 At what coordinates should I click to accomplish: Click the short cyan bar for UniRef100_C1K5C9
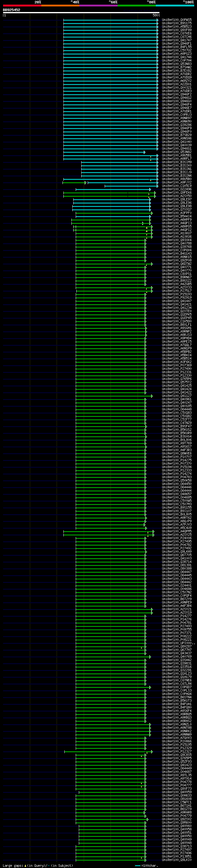point(131,186)
